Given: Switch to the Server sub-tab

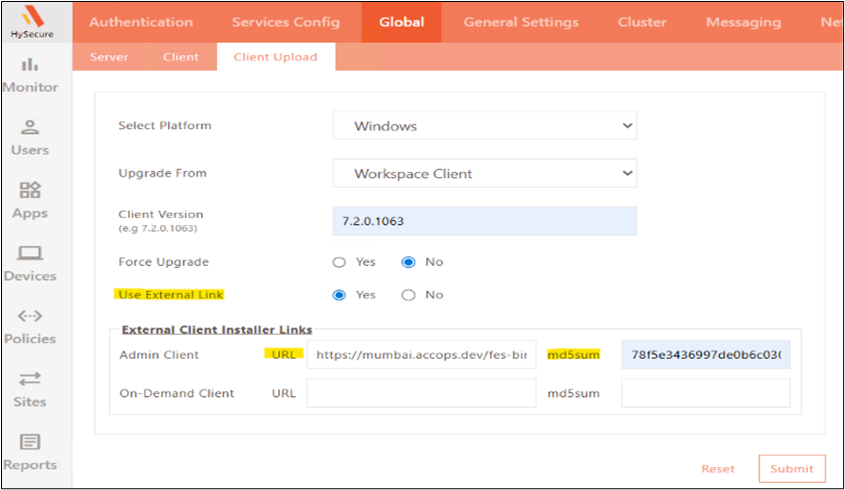Looking at the screenshot, I should pyautogui.click(x=109, y=57).
